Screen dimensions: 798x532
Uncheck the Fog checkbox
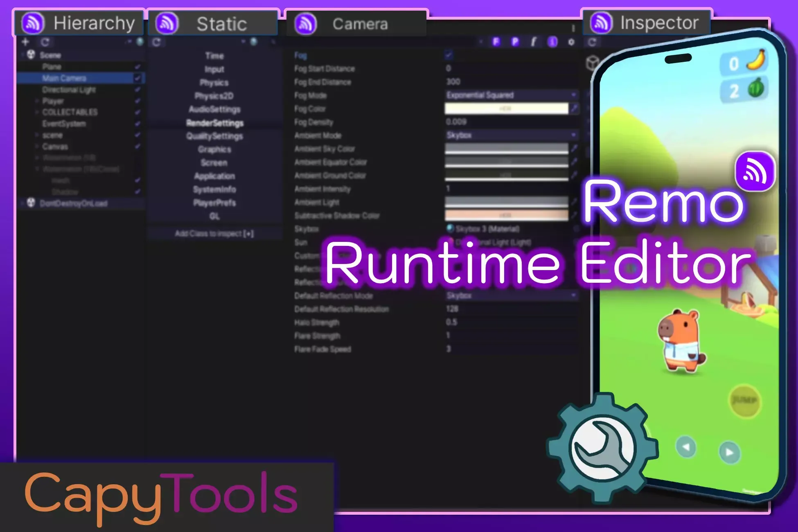[449, 55]
